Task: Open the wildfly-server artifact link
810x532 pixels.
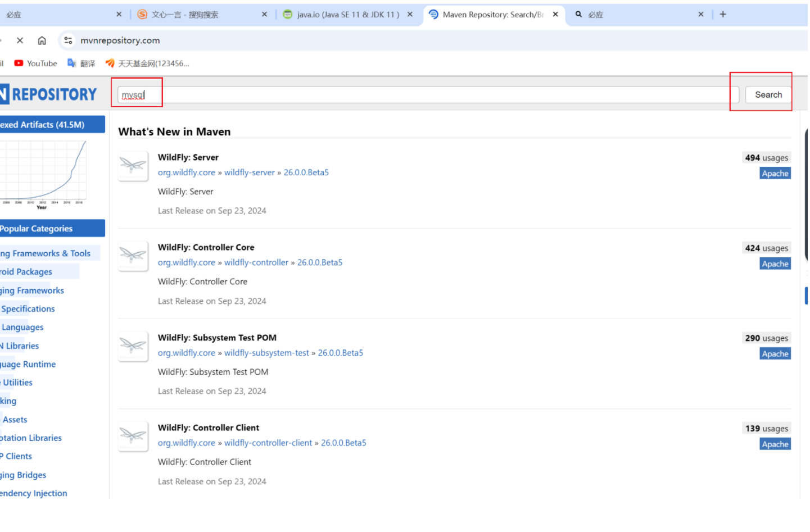Action: click(x=250, y=172)
